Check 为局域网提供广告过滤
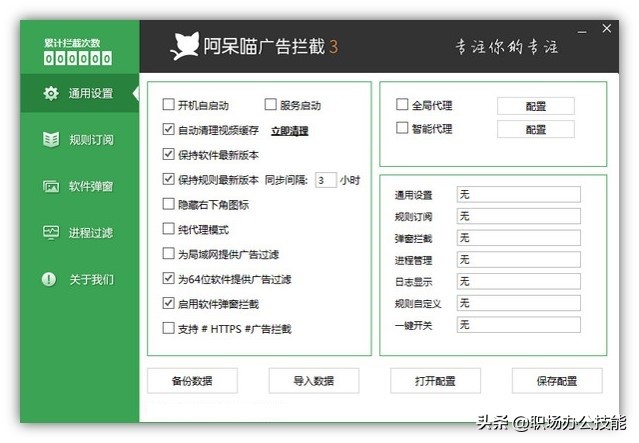 pos(168,253)
